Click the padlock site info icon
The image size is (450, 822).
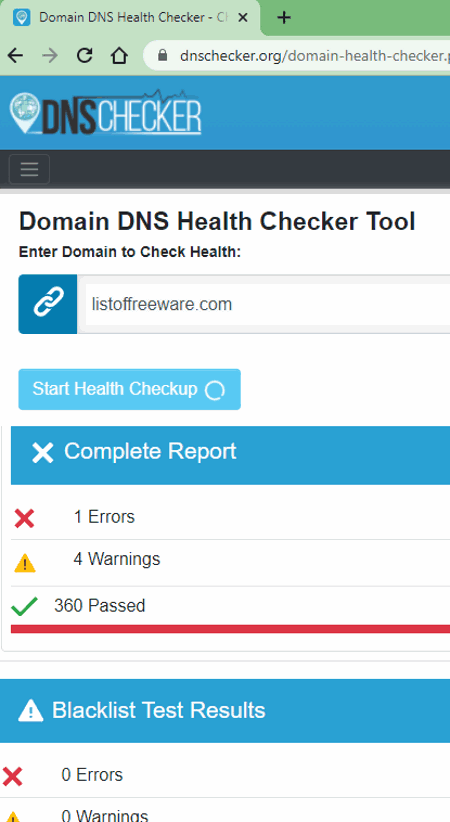coord(163,56)
